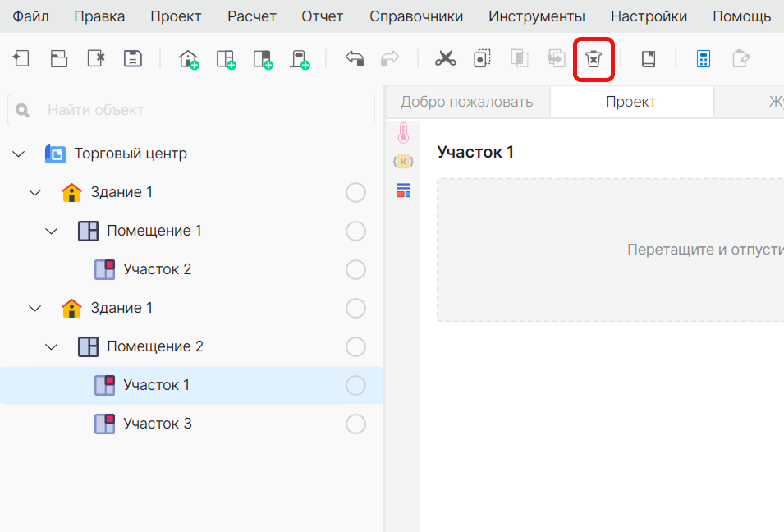Open the Помощь menu

(742, 16)
